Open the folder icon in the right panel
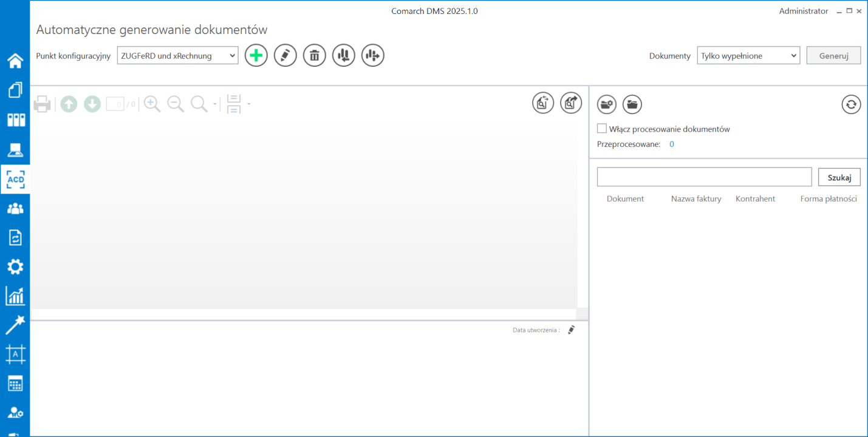This screenshot has width=868, height=437. [x=632, y=104]
